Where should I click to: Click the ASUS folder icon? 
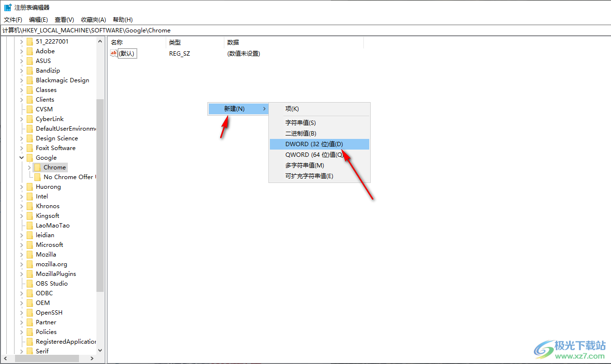tap(30, 61)
